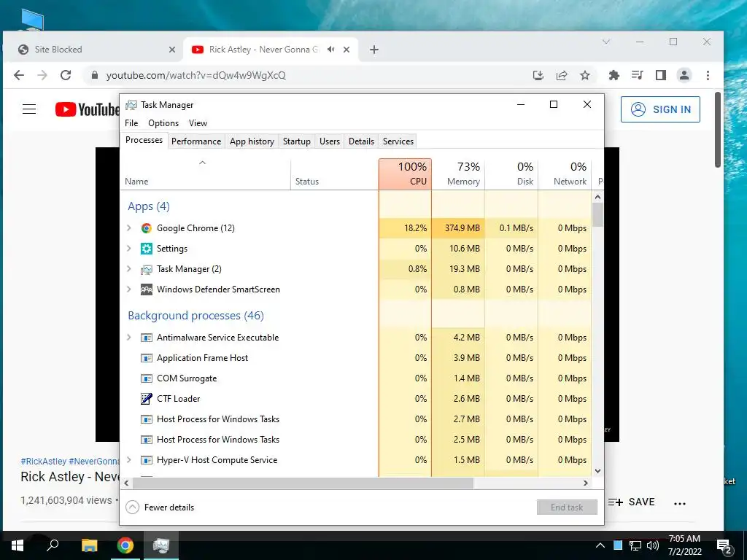Viewport: 747px width, 560px height.
Task: Open Chrome three-dot menu
Action: click(708, 75)
